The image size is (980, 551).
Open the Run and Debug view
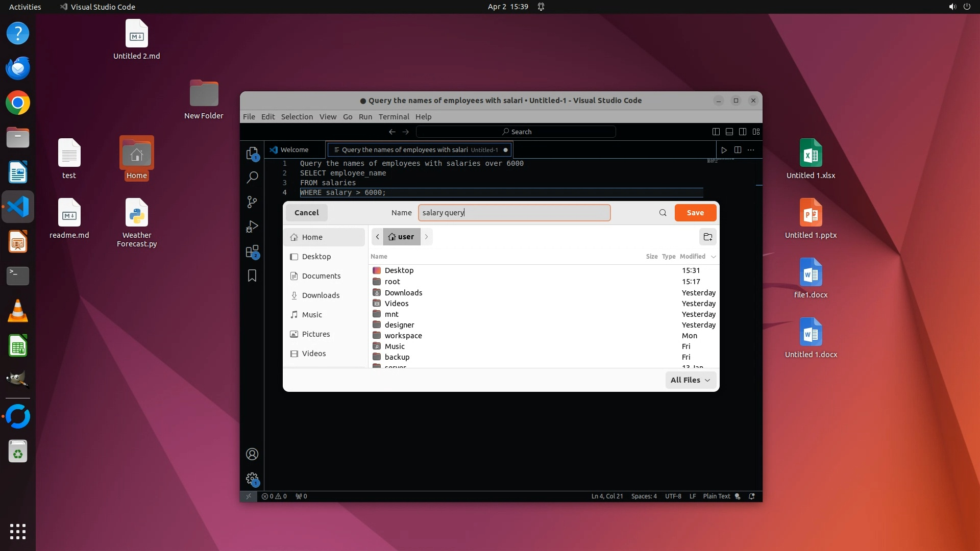click(252, 227)
